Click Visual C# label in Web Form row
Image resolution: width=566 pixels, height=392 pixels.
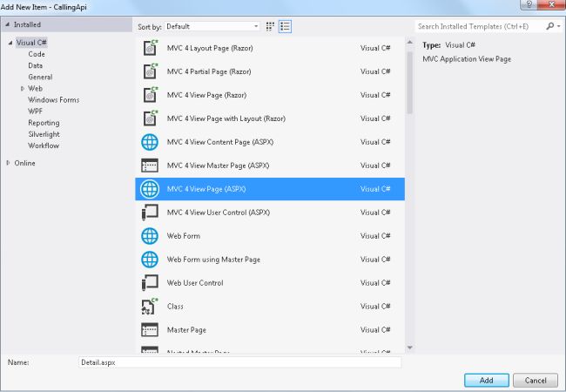coord(375,236)
